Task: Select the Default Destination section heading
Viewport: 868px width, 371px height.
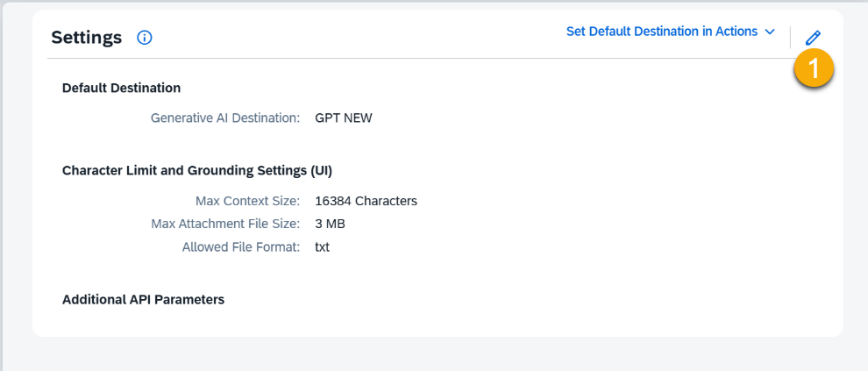Action: [x=121, y=88]
